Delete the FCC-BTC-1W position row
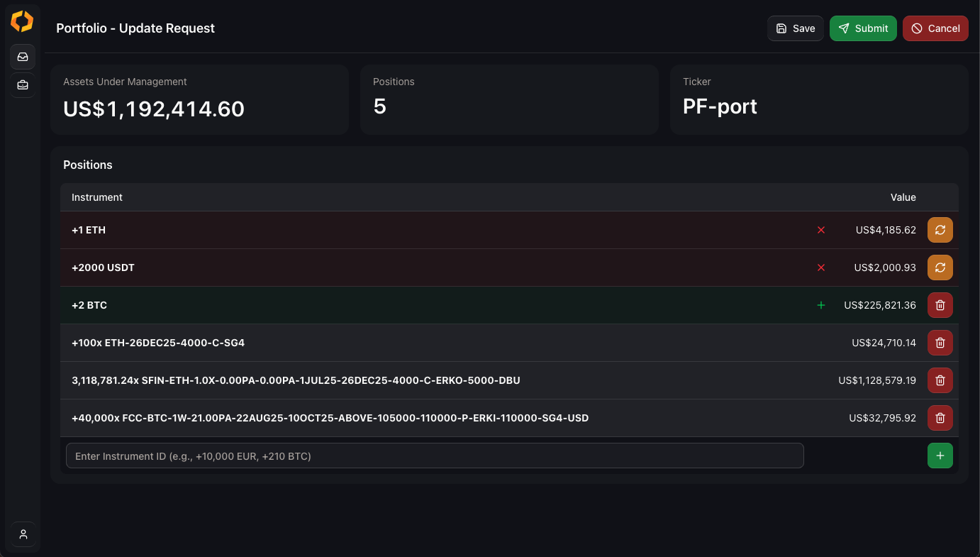This screenshot has width=980, height=557. coord(940,418)
